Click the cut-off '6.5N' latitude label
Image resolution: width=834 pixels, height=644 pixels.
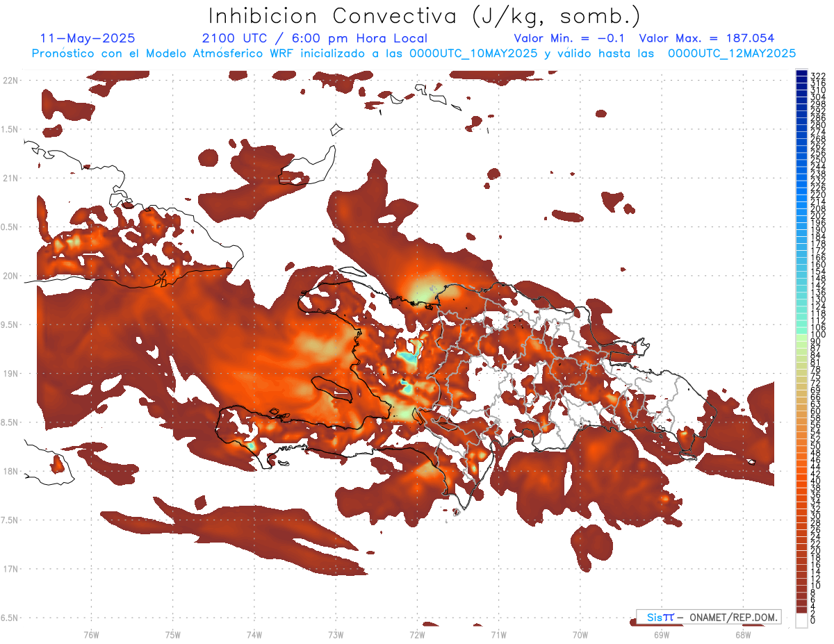(x=10, y=618)
